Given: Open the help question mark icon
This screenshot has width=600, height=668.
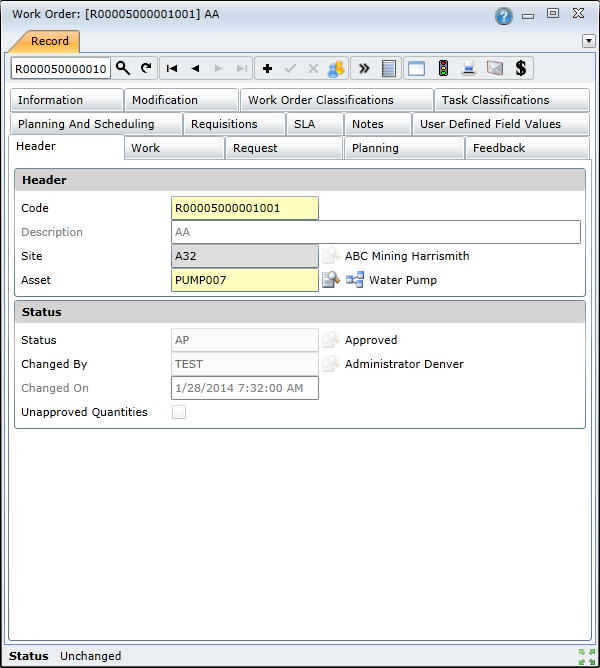Looking at the screenshot, I should (x=503, y=16).
